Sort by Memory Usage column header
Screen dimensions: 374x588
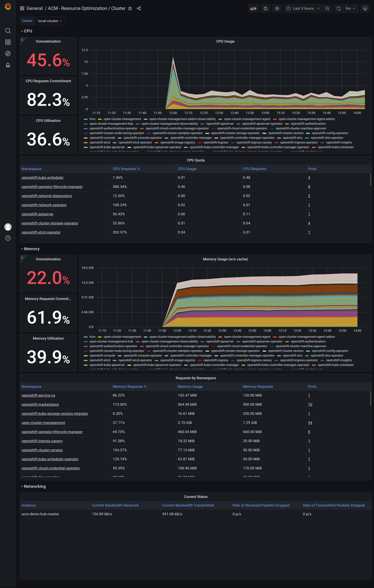(x=190, y=387)
